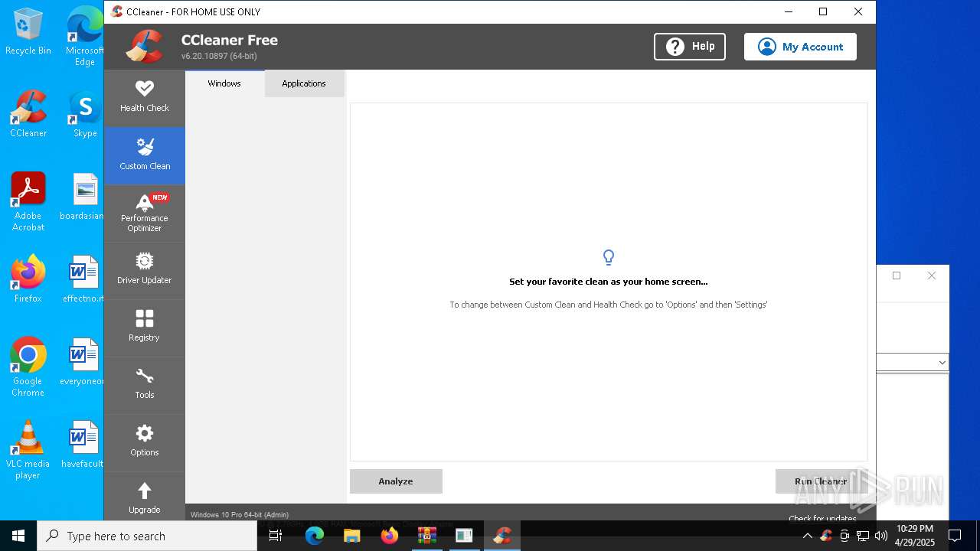Show hidden tray icons
980x551 pixels.
(x=807, y=536)
